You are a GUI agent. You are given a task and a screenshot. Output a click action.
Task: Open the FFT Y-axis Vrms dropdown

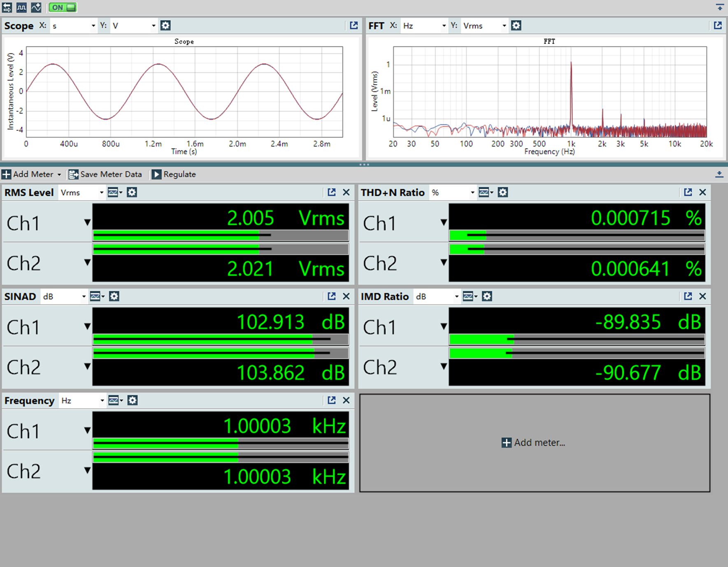484,26
